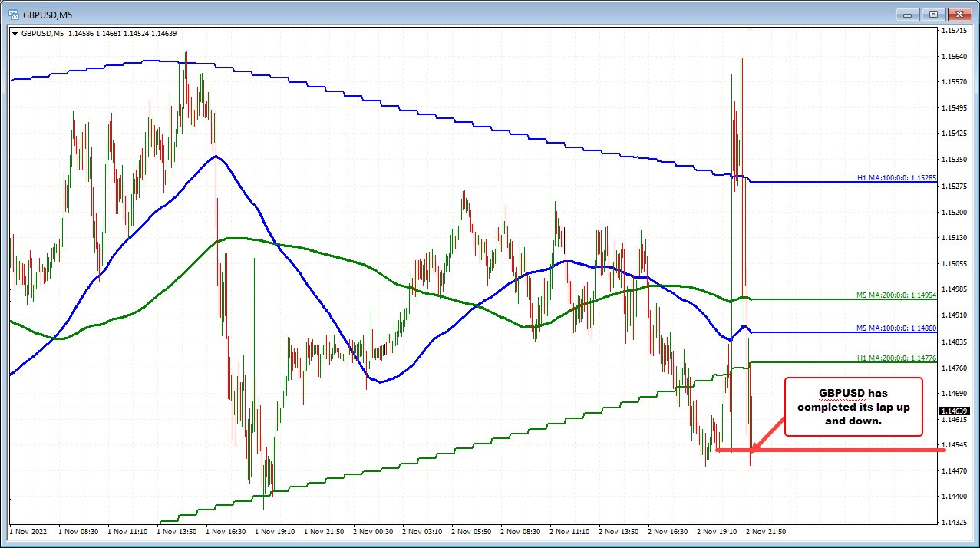Image resolution: width=980 pixels, height=548 pixels.
Task: Click the 1 Nov 11:10 time label
Action: coord(128,530)
